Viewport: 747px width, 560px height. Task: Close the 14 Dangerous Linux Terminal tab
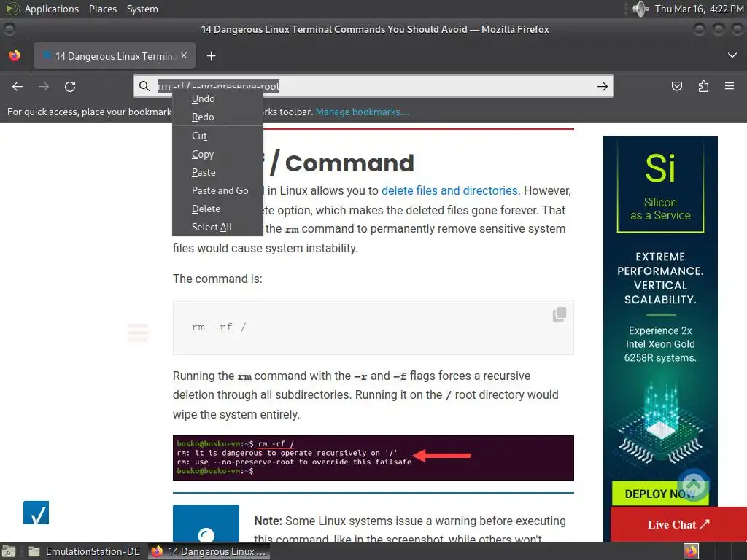[184, 55]
